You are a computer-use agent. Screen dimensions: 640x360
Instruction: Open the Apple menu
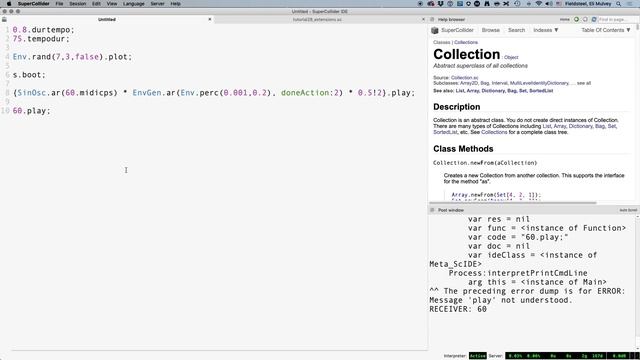(x=9, y=4)
